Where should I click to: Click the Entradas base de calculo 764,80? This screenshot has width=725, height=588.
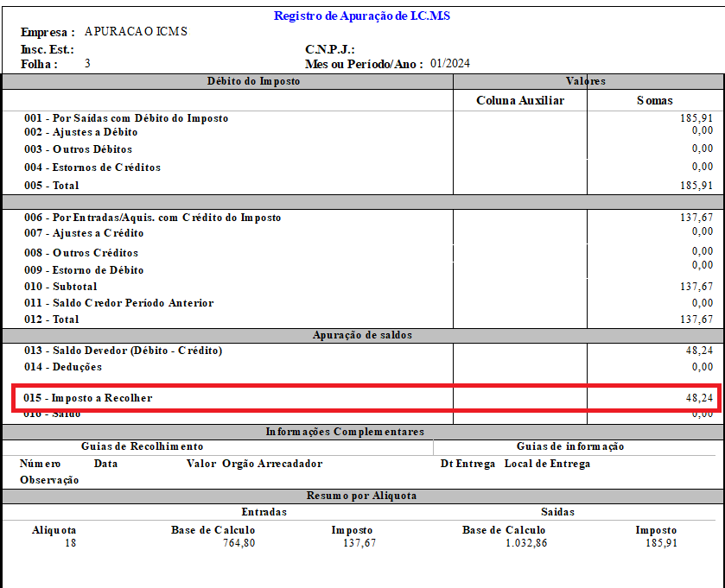coord(238,543)
